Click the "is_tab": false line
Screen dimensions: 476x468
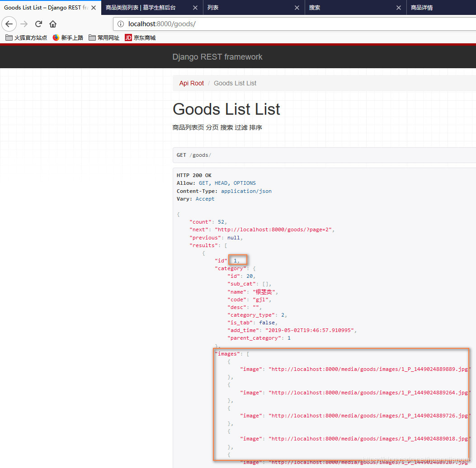pos(252,323)
